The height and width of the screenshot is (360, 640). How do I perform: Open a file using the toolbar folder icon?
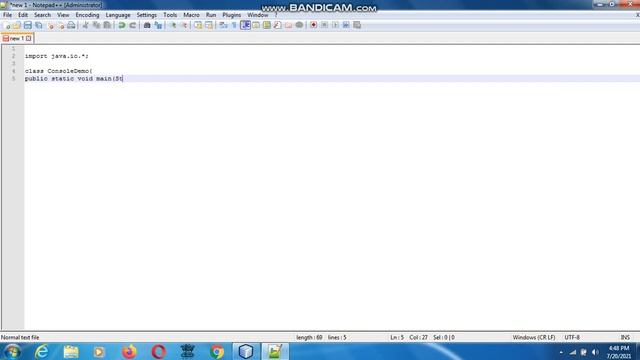tap(17, 25)
